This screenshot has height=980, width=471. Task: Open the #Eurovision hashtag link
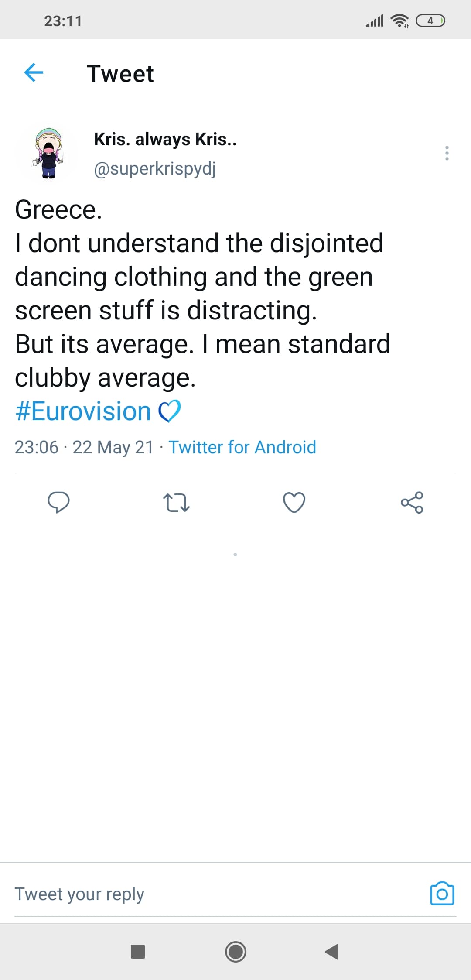[83, 411]
